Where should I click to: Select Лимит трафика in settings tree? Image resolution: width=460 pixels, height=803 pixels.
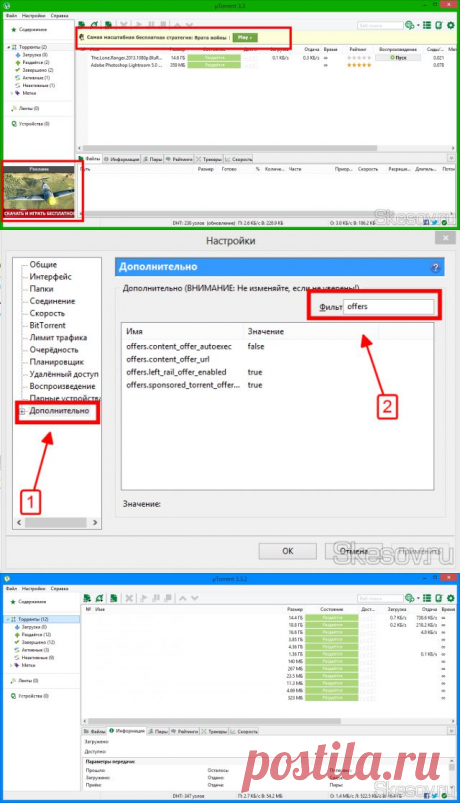coord(58,337)
